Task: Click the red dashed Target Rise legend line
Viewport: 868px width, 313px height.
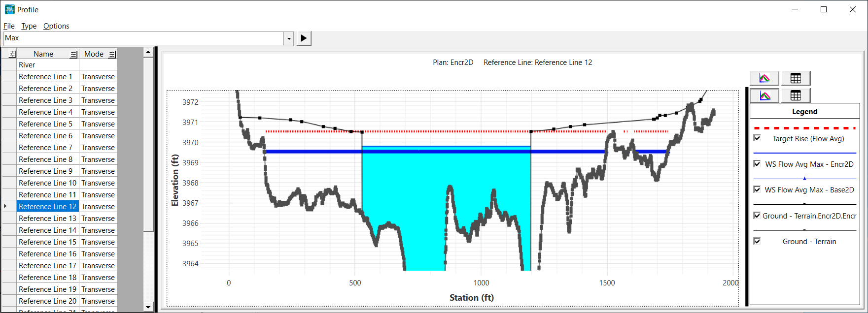Action: pyautogui.click(x=804, y=128)
